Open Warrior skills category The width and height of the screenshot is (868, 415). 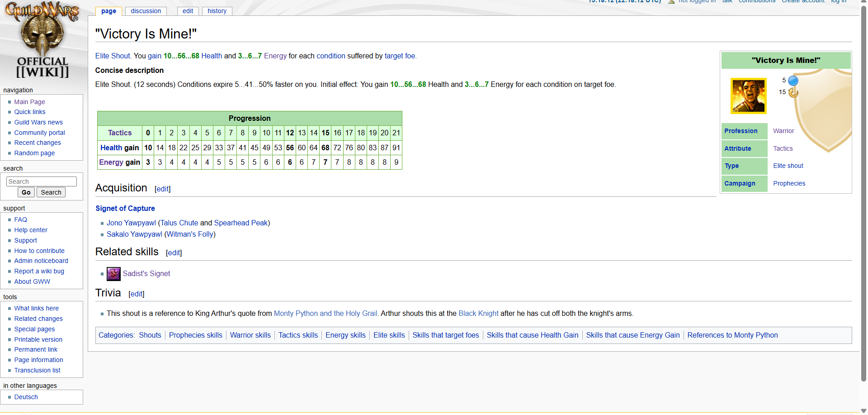[x=250, y=335]
